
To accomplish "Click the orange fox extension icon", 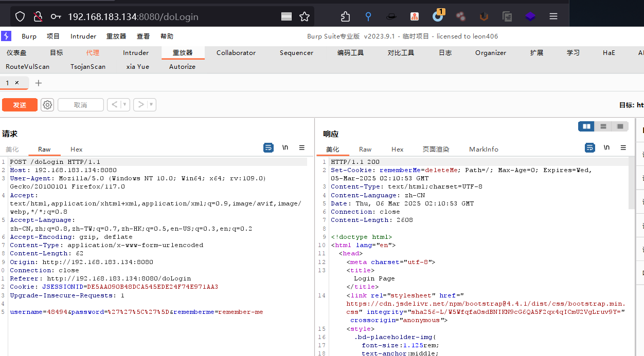I will [484, 16].
